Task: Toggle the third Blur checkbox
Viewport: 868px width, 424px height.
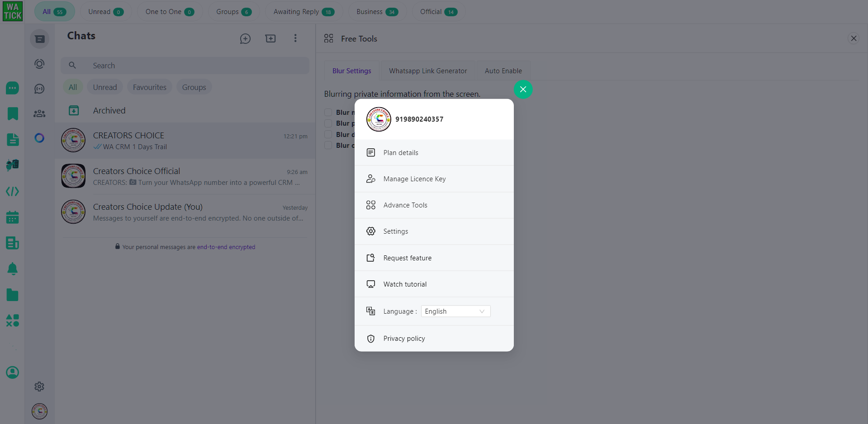Action: click(x=328, y=135)
